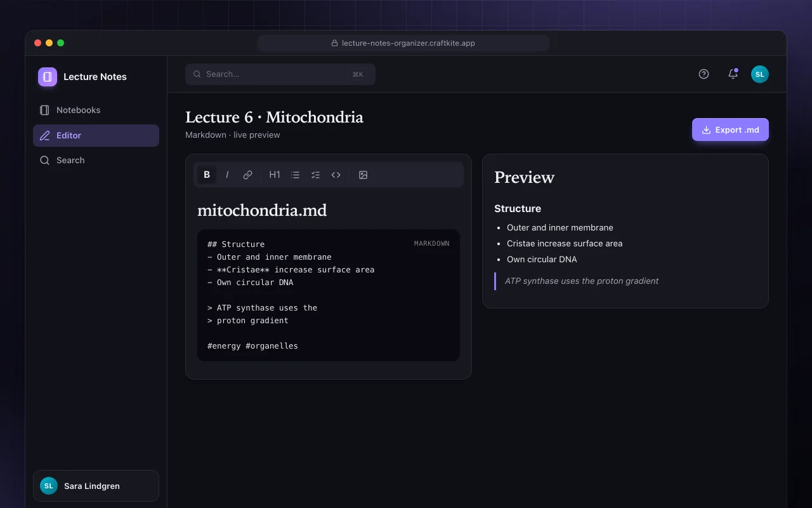Insert an image into the note
This screenshot has width=812, height=508.
(363, 175)
